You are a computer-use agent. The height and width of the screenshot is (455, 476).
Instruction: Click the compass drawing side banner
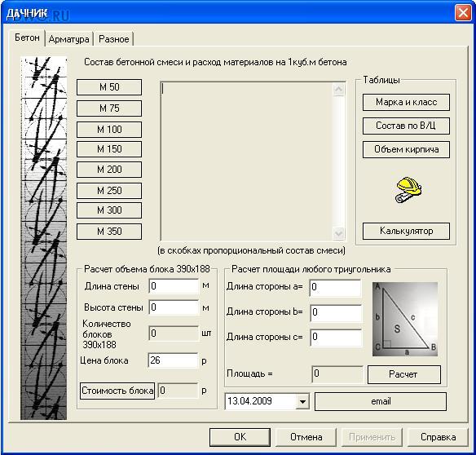[44, 238]
